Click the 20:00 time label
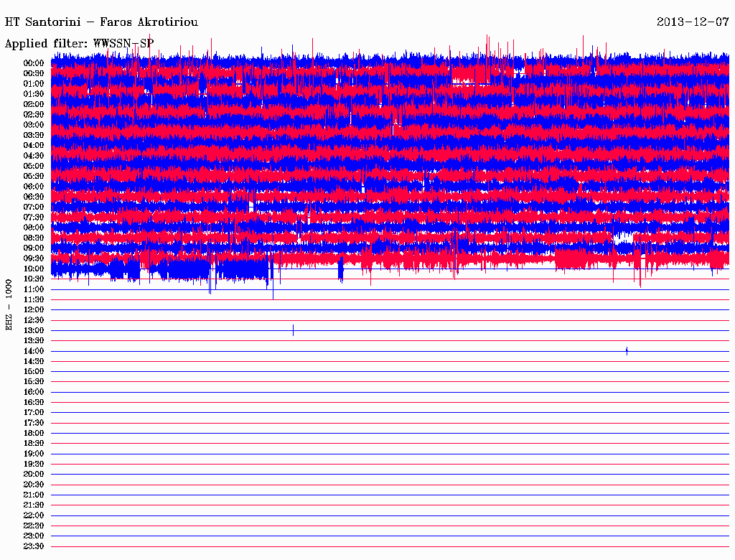Image resolution: width=735 pixels, height=560 pixels. [34, 475]
